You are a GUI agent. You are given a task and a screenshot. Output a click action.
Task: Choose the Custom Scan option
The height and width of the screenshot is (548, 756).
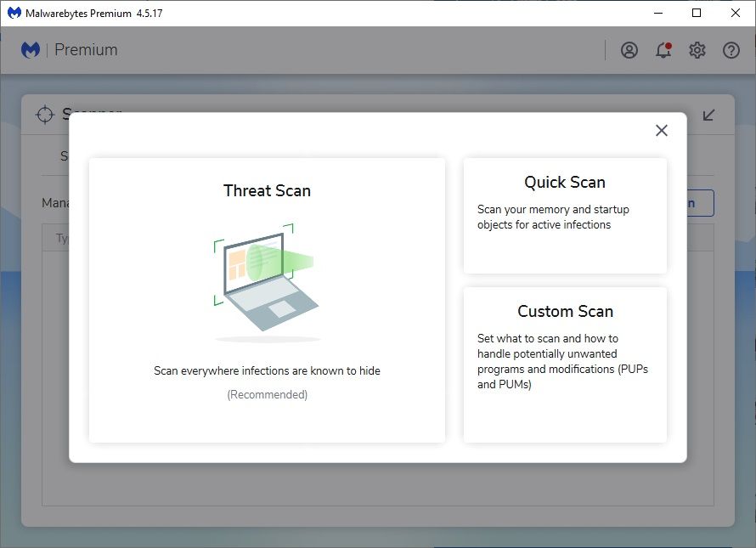pos(565,364)
